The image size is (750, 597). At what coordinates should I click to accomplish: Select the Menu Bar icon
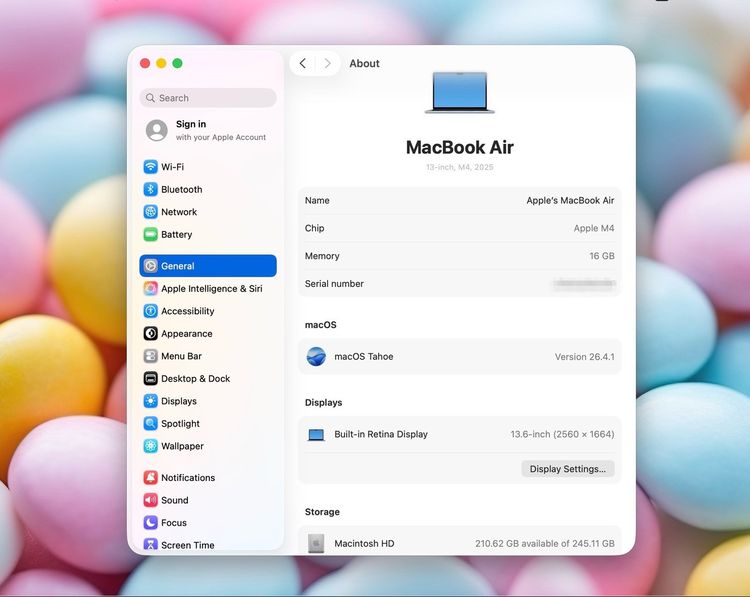click(x=150, y=355)
